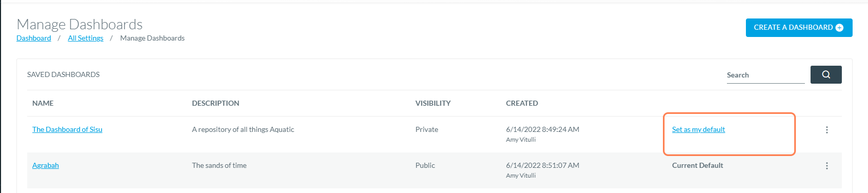Click the Public visibility cell

425,165
